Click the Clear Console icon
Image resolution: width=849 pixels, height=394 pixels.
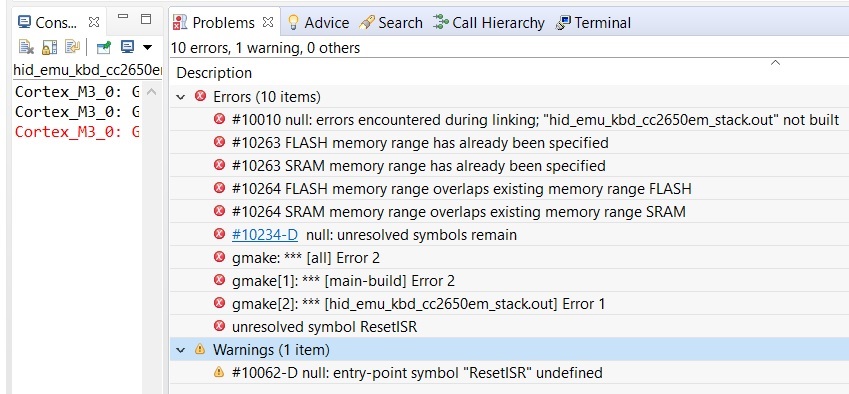26,48
